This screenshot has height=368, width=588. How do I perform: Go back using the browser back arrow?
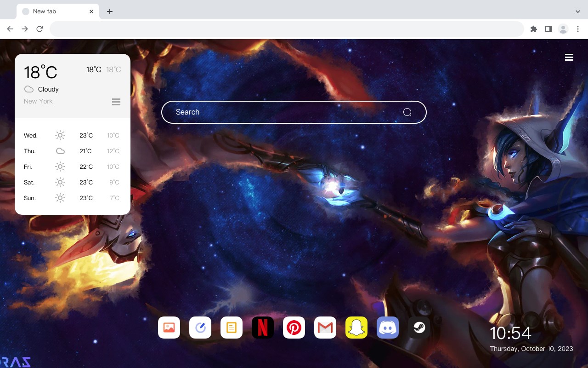click(10, 29)
